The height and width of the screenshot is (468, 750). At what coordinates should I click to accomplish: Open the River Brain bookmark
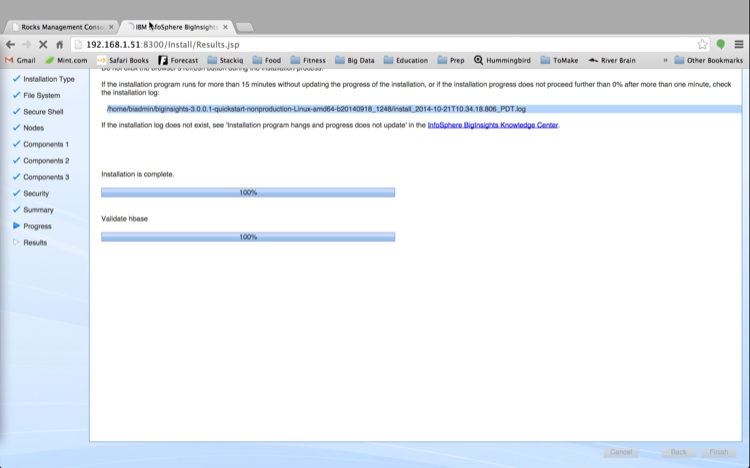click(x=612, y=60)
